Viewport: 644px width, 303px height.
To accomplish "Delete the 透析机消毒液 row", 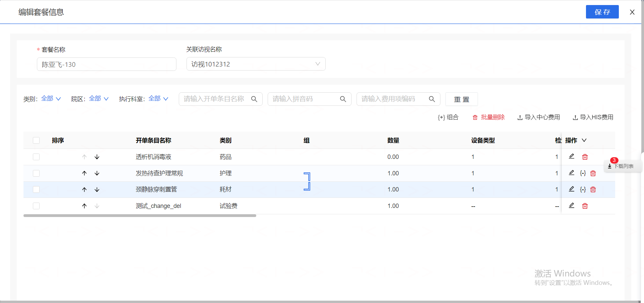I will (585, 157).
